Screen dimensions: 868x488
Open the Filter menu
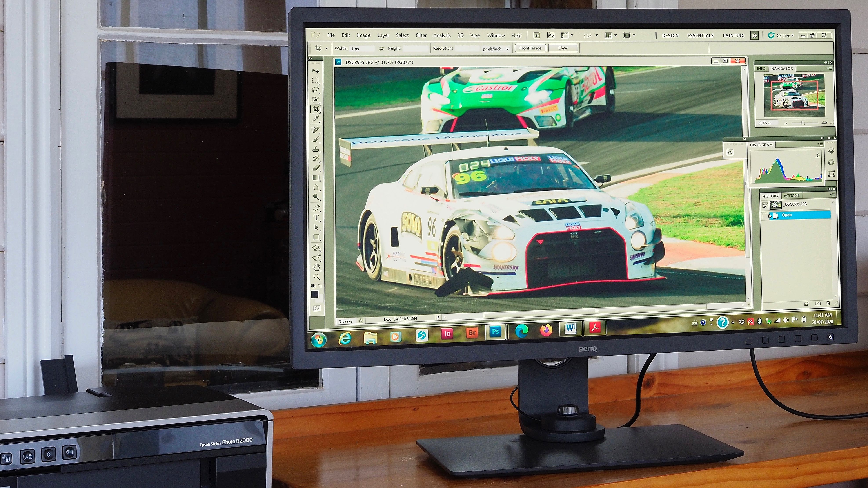click(421, 35)
